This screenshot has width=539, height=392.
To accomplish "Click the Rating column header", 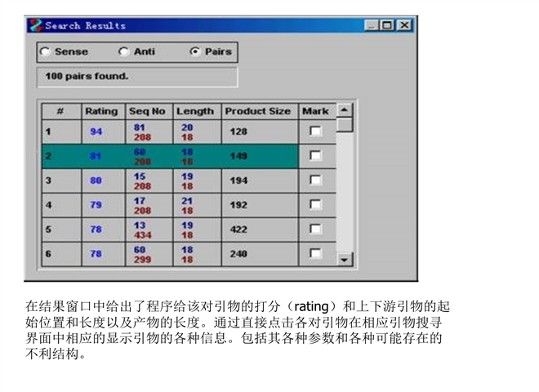I will (x=101, y=111).
